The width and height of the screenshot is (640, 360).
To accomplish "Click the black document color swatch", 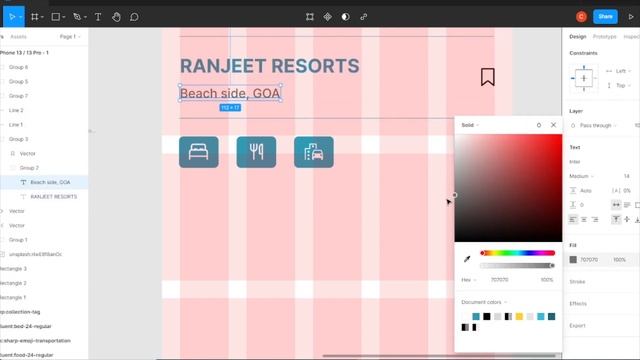I will coord(487,316).
